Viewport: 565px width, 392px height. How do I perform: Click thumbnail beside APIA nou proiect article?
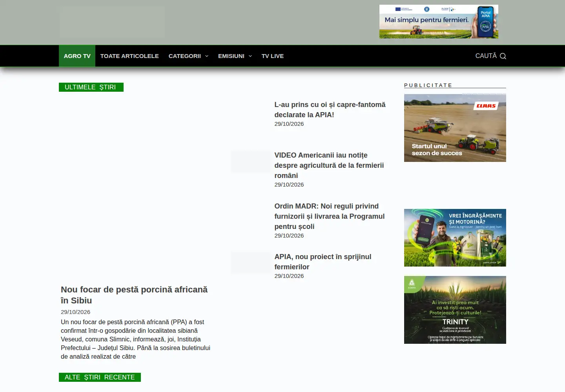tap(250, 263)
